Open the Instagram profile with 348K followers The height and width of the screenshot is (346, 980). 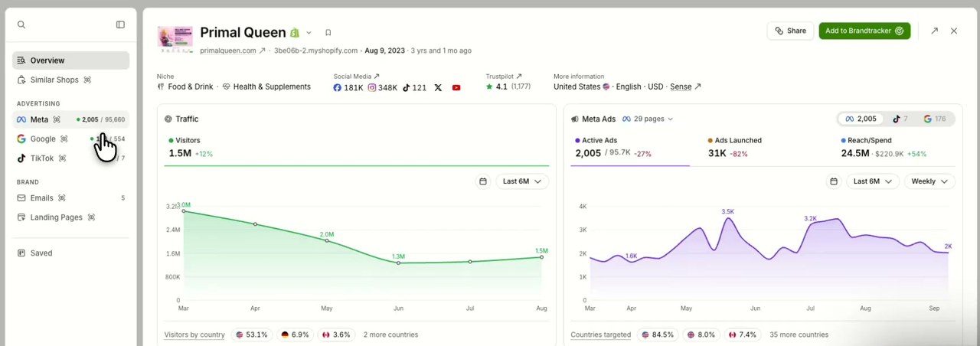[383, 87]
